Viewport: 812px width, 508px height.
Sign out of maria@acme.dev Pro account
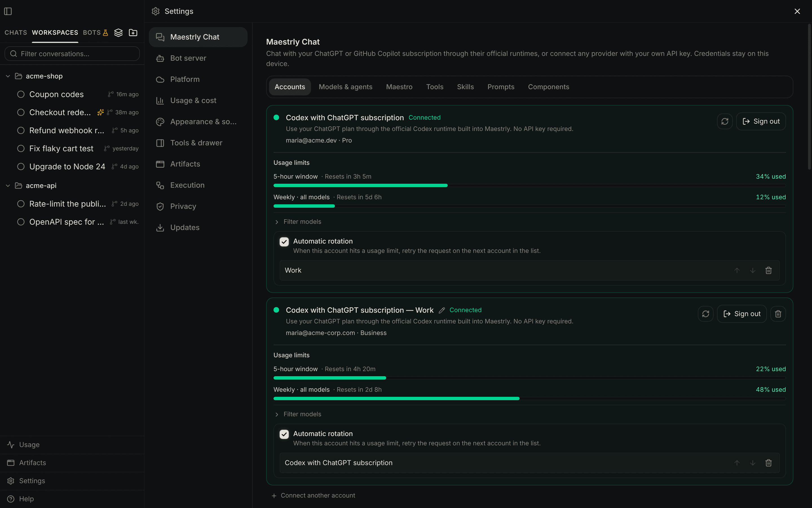[x=761, y=121]
